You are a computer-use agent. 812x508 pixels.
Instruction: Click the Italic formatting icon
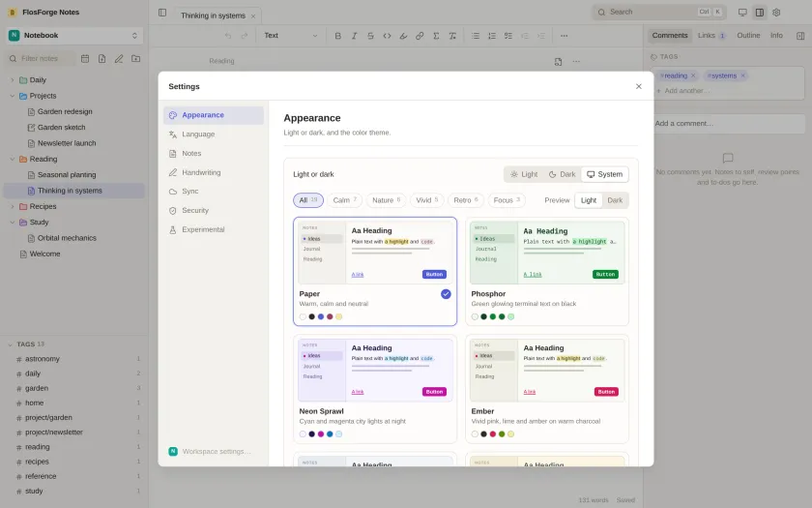click(x=354, y=36)
